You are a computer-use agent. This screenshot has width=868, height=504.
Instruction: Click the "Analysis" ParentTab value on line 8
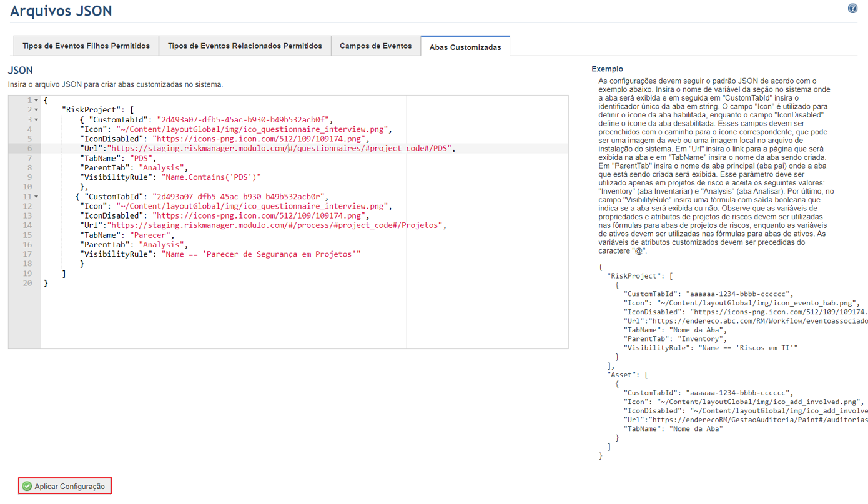pos(161,168)
